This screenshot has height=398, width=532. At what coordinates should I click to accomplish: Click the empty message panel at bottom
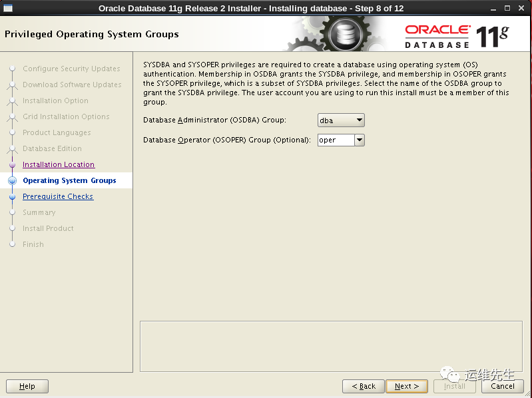pyautogui.click(x=331, y=346)
